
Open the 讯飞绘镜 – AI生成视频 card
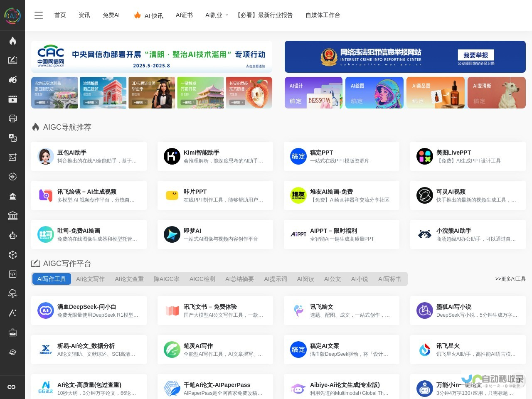[89, 195]
